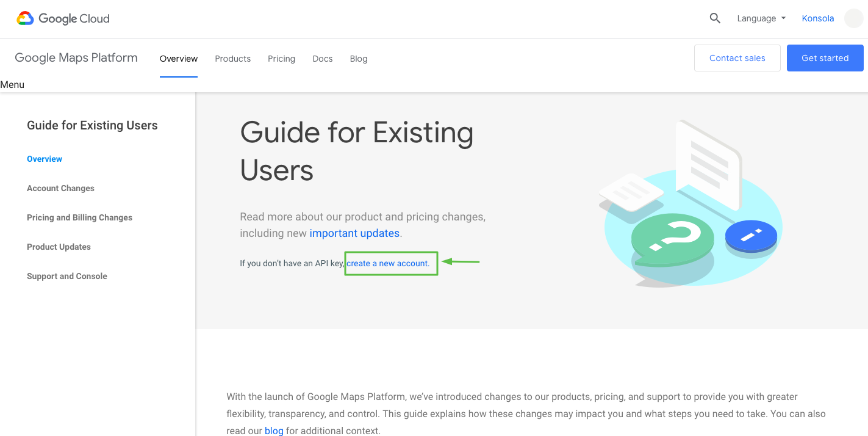
Task: Follow the 'create a new account' link
Action: pyautogui.click(x=388, y=264)
